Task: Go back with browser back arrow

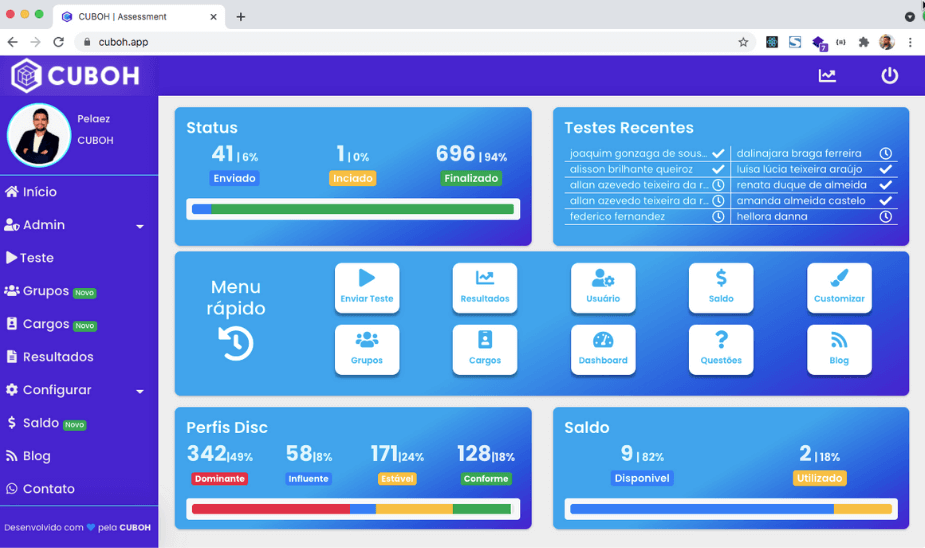Action: tap(12, 42)
